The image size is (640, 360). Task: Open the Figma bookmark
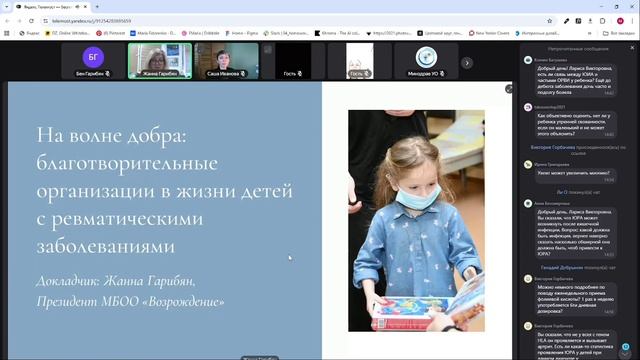(x=241, y=33)
